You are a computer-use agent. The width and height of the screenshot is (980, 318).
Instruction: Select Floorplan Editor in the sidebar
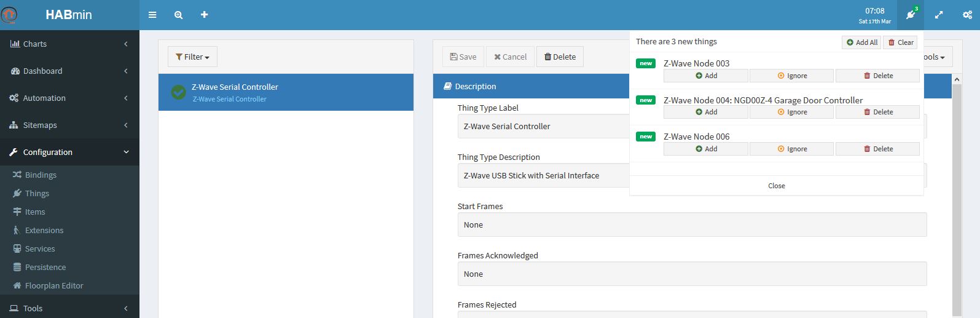54,285
